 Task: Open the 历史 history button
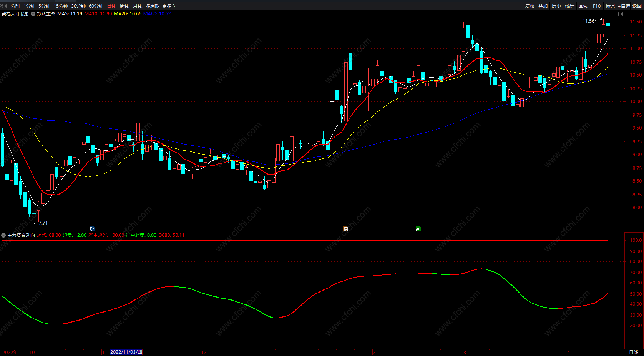(556, 6)
